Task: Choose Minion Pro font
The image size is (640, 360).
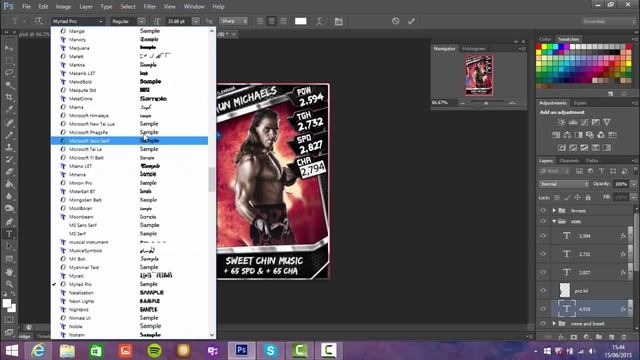Action: 129,183
